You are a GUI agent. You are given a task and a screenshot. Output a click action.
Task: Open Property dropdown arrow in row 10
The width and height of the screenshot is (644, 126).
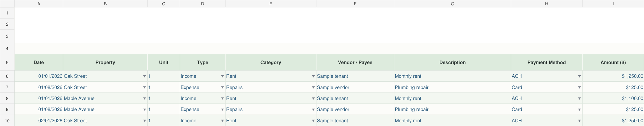(145, 121)
